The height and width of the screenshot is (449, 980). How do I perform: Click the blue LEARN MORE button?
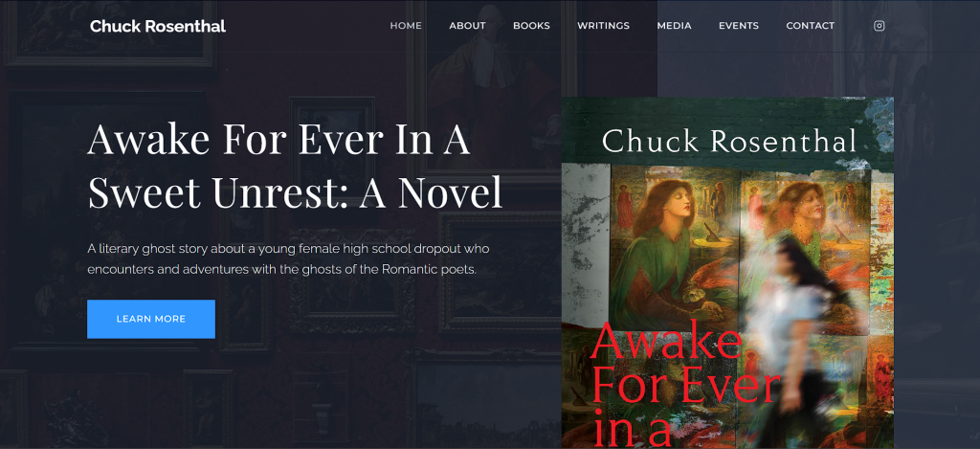coord(150,319)
